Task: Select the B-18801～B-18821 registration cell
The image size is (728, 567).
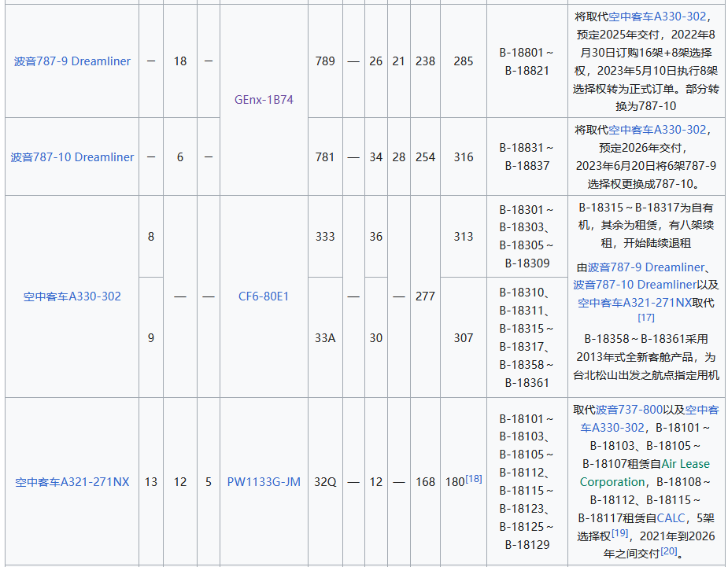Action: pyautogui.click(x=527, y=61)
